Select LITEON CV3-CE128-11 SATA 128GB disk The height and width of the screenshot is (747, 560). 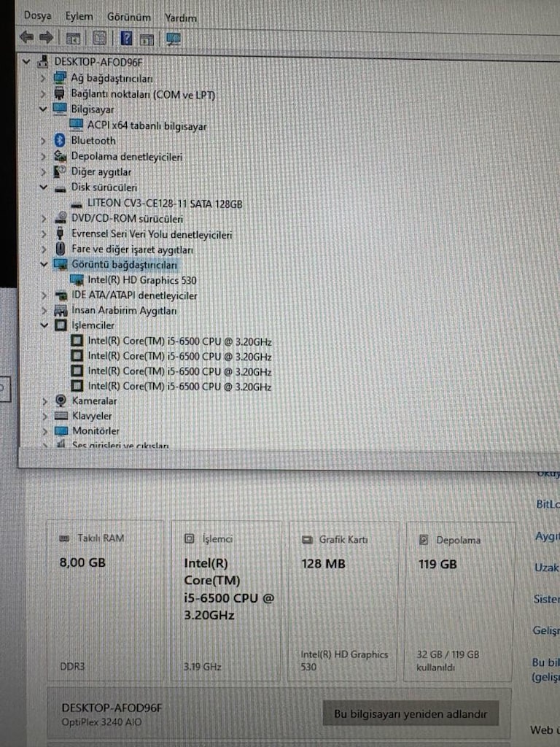click(x=166, y=204)
